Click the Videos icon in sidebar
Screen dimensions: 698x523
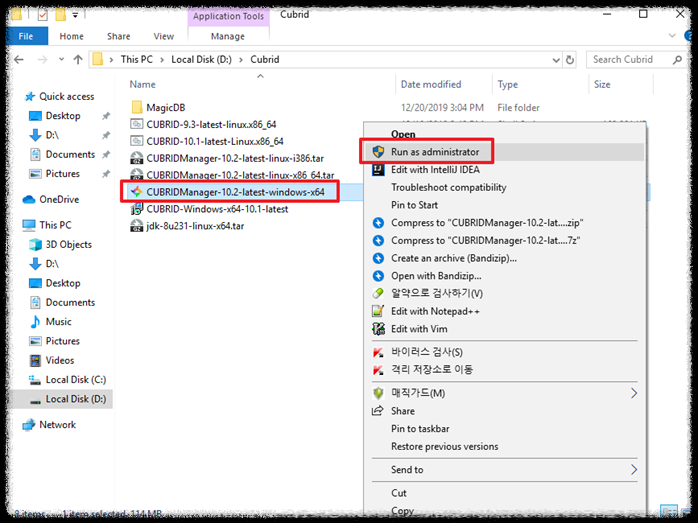coord(35,360)
